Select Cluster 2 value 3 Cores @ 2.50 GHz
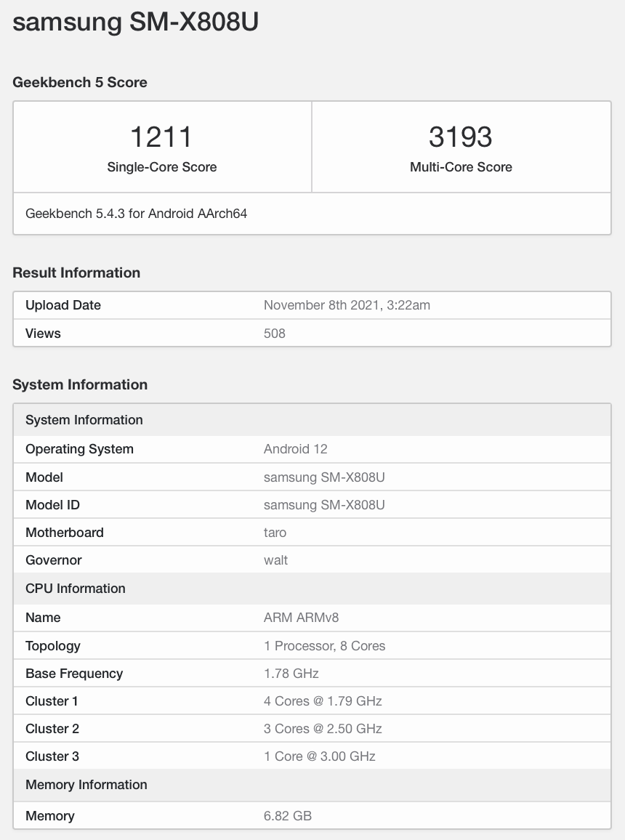This screenshot has width=625, height=840. coord(323,729)
